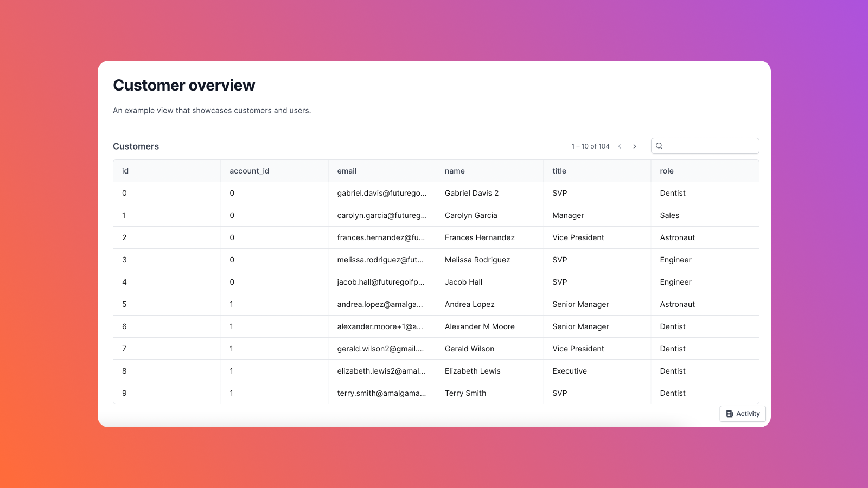Image resolution: width=868 pixels, height=488 pixels.
Task: Click Dentist in Terry Smith row
Action: click(673, 393)
